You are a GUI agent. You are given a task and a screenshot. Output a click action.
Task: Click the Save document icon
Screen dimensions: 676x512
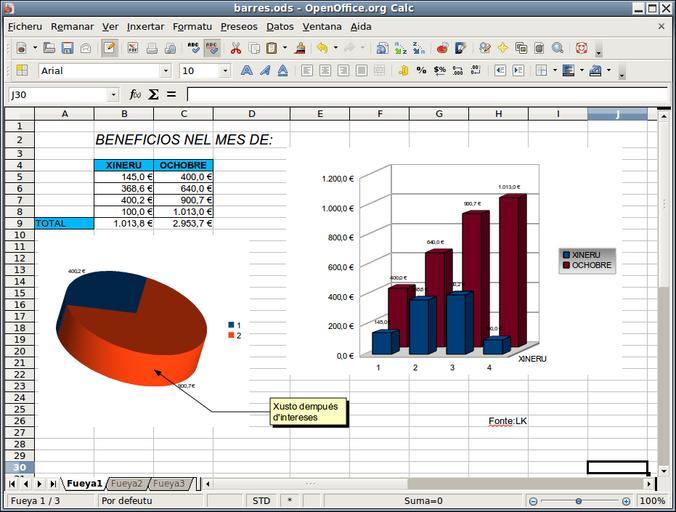(67, 48)
